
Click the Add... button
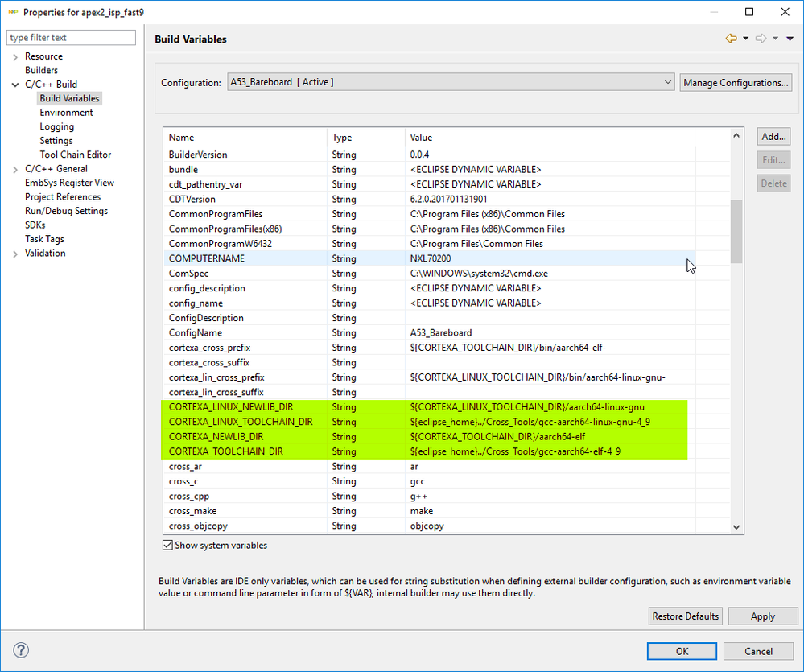[773, 136]
